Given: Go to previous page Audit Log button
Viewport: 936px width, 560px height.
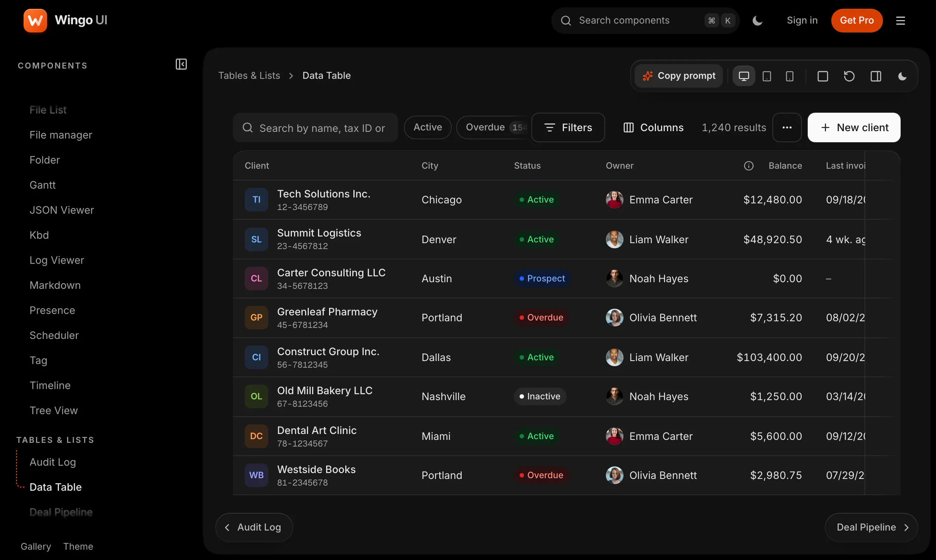Looking at the screenshot, I should [x=254, y=527].
